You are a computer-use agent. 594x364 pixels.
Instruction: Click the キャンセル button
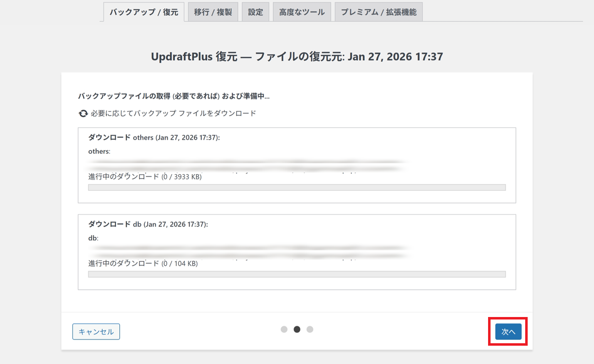coord(96,332)
